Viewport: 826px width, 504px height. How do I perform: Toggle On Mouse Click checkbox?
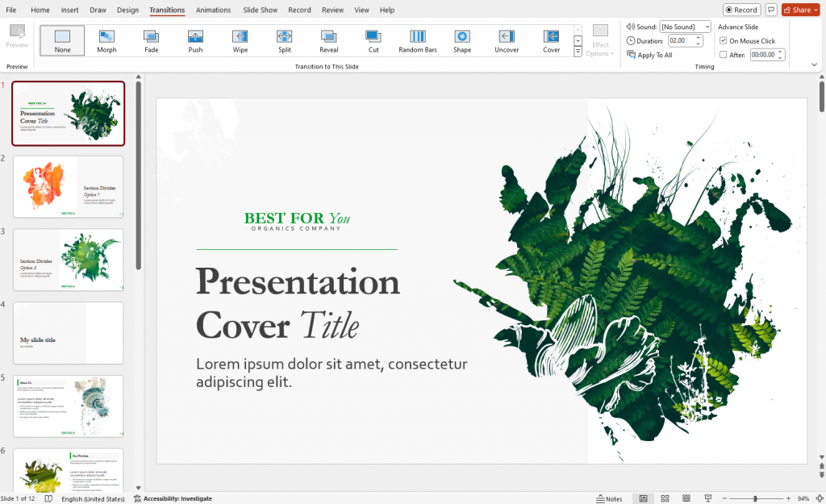(x=724, y=40)
